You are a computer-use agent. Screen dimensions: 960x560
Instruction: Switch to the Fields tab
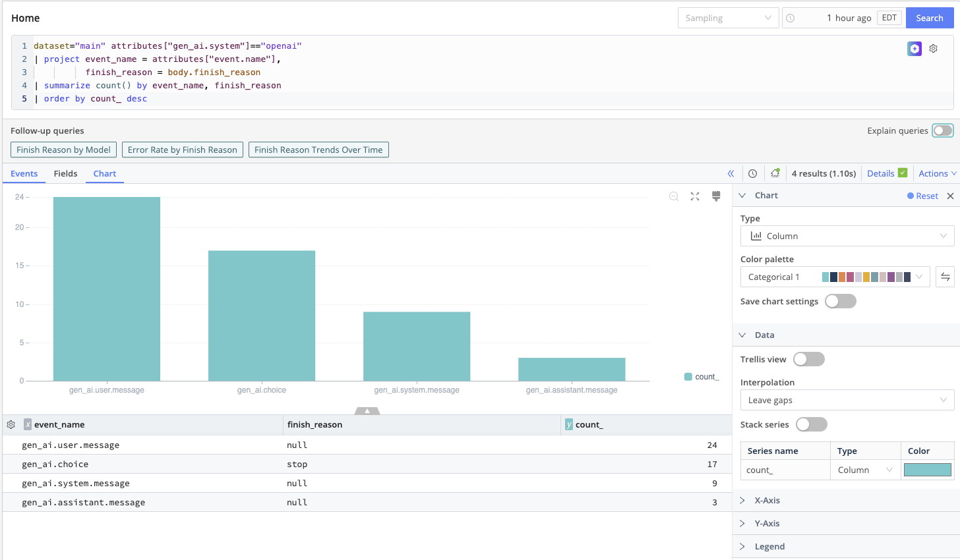[x=65, y=174]
